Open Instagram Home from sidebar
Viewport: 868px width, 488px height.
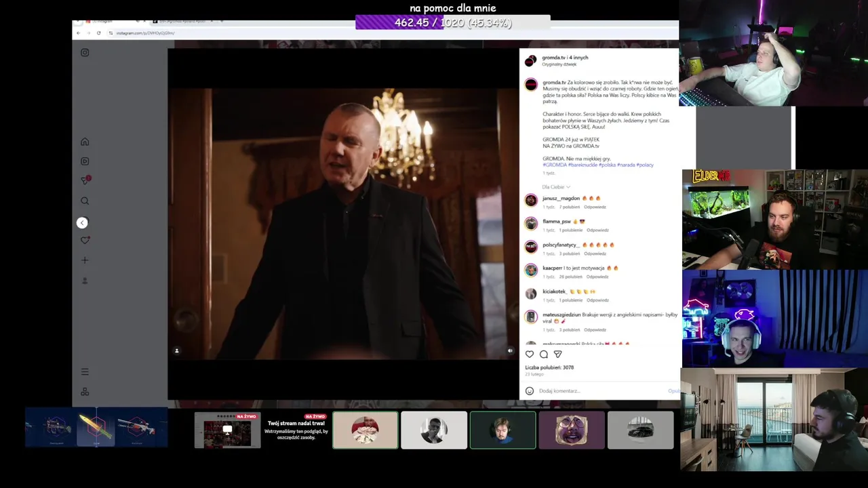click(85, 142)
